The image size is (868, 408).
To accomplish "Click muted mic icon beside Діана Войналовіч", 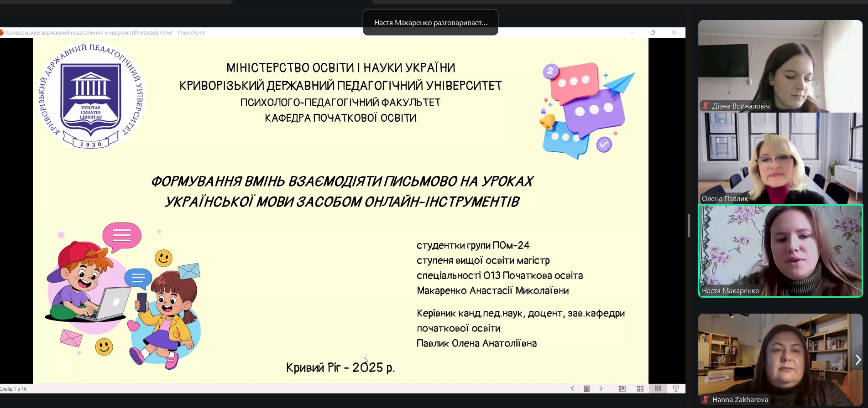I will pyautogui.click(x=706, y=106).
